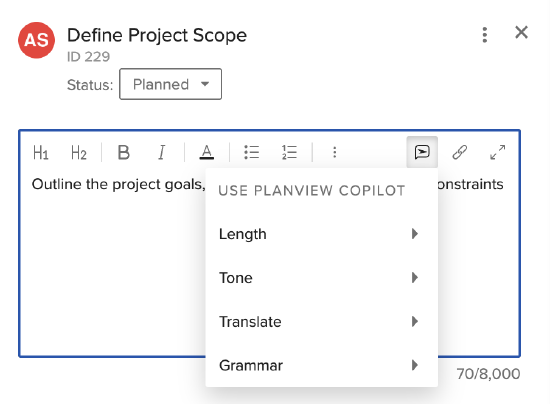Toggle the Planview Copilot button
The height and width of the screenshot is (404, 550).
pyautogui.click(x=422, y=152)
